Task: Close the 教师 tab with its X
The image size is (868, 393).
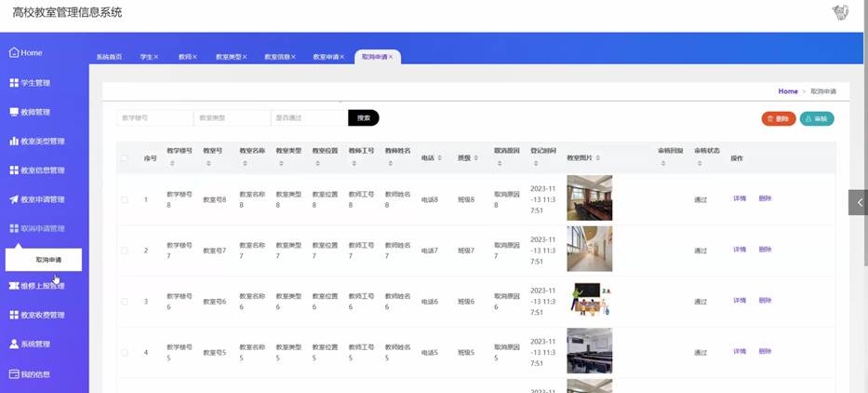Action: pyautogui.click(x=194, y=57)
